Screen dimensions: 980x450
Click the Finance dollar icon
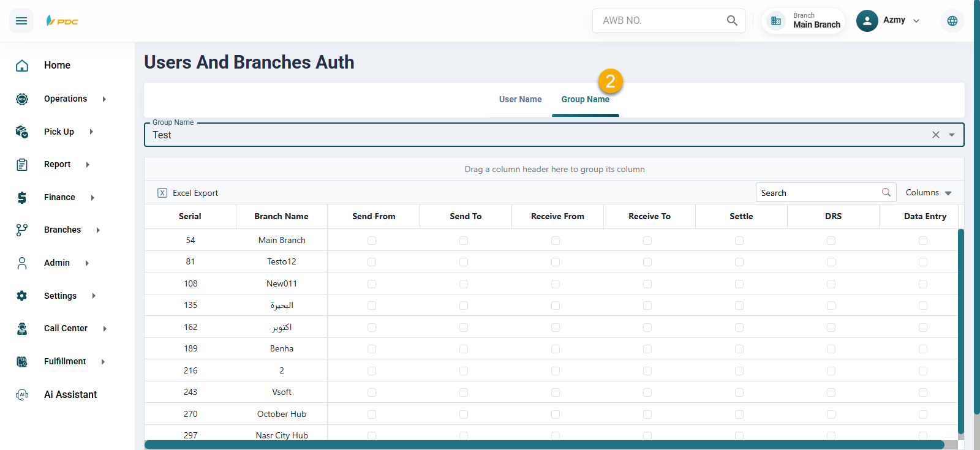tap(22, 197)
